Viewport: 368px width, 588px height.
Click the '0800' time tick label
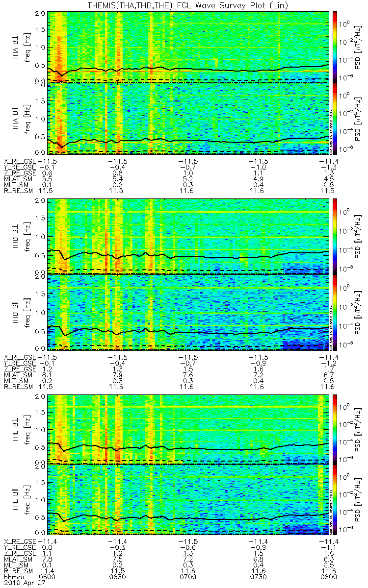[x=329, y=577]
